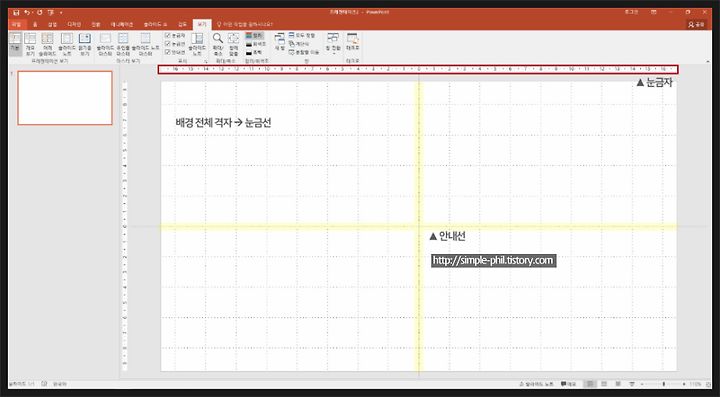Screen dimensions: 720x397
Task: Select slide 1 thumbnail in left pane
Action: point(65,98)
